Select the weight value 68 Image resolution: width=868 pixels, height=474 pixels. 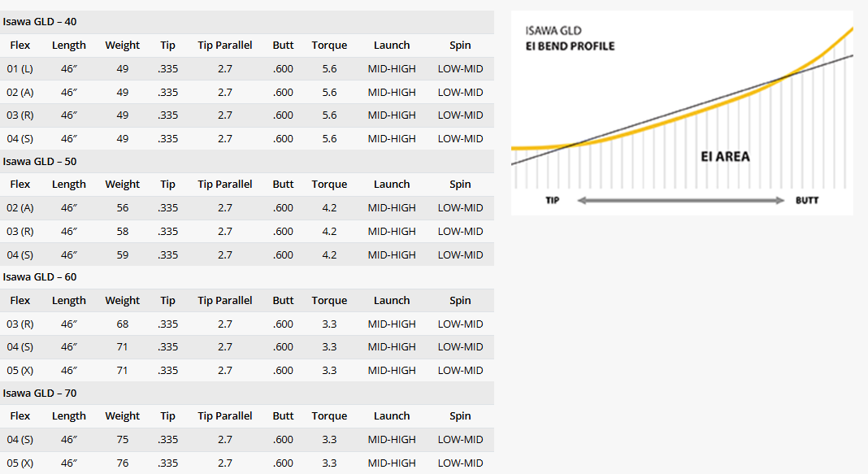pyautogui.click(x=123, y=324)
